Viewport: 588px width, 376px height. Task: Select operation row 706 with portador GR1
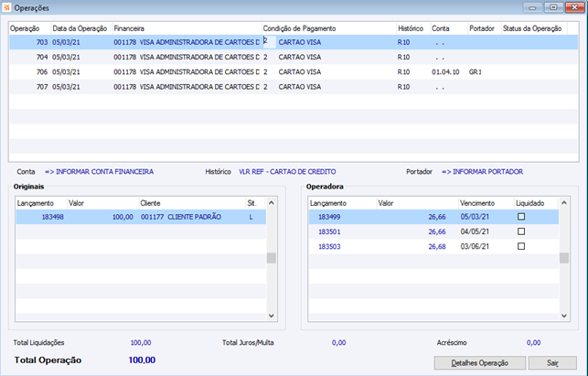coord(183,71)
